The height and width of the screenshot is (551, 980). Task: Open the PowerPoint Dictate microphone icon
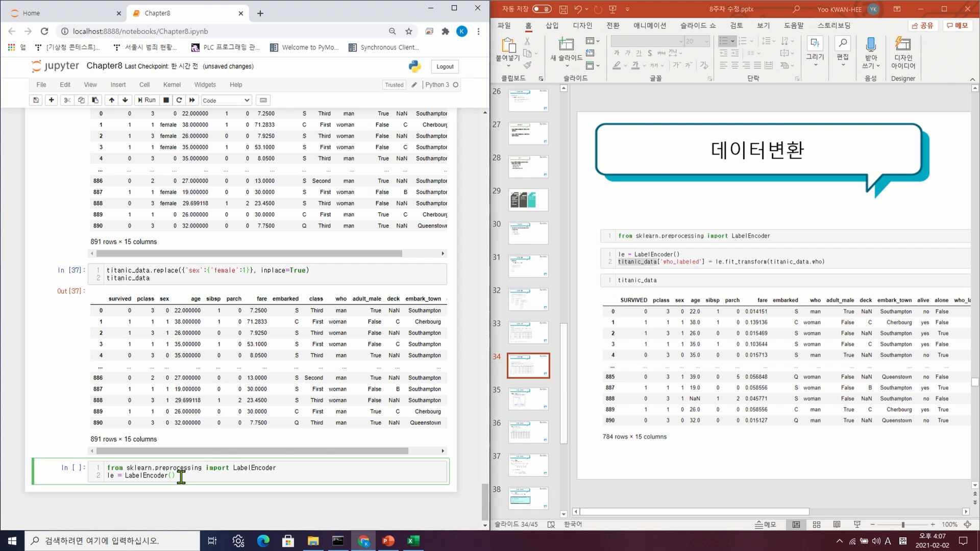tap(871, 45)
